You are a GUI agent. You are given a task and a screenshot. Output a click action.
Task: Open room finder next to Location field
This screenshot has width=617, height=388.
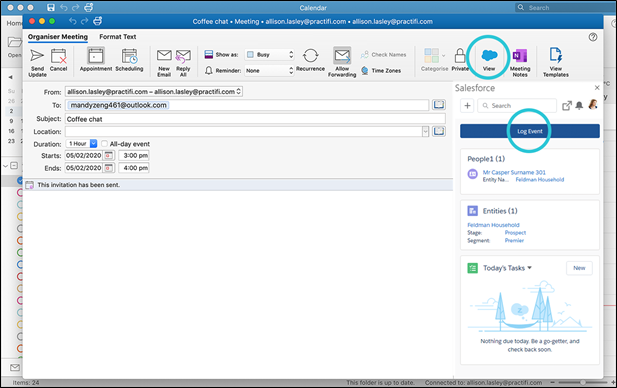click(439, 131)
